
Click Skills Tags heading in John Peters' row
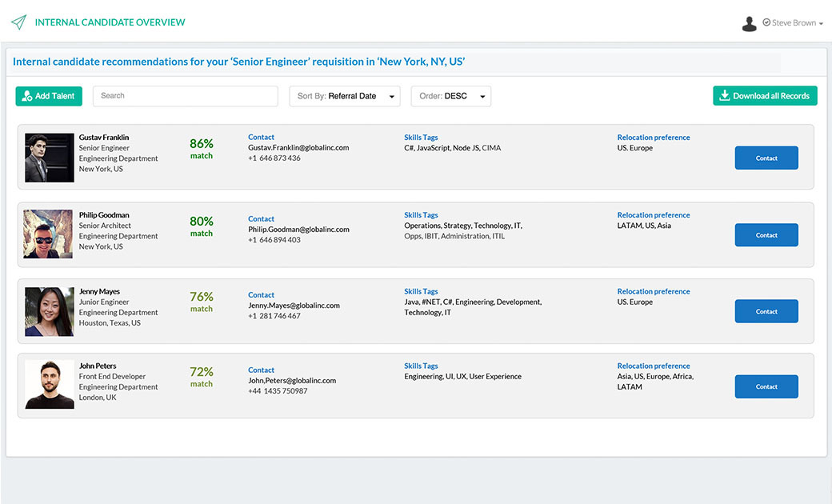pos(421,366)
